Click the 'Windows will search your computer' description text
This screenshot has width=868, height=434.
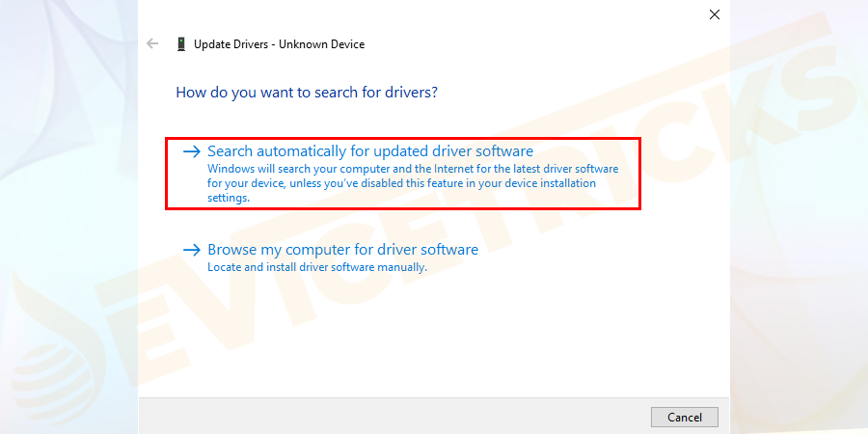pos(413,182)
